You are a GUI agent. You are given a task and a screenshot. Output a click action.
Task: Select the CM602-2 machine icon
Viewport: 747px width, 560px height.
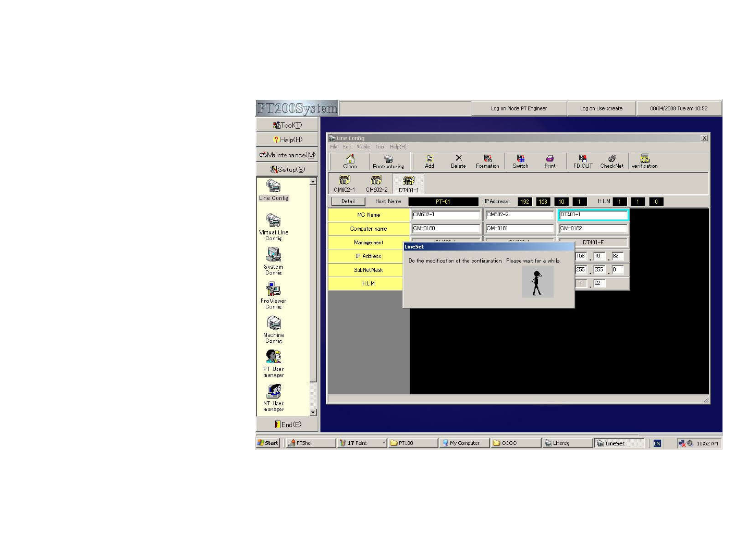coord(376,184)
